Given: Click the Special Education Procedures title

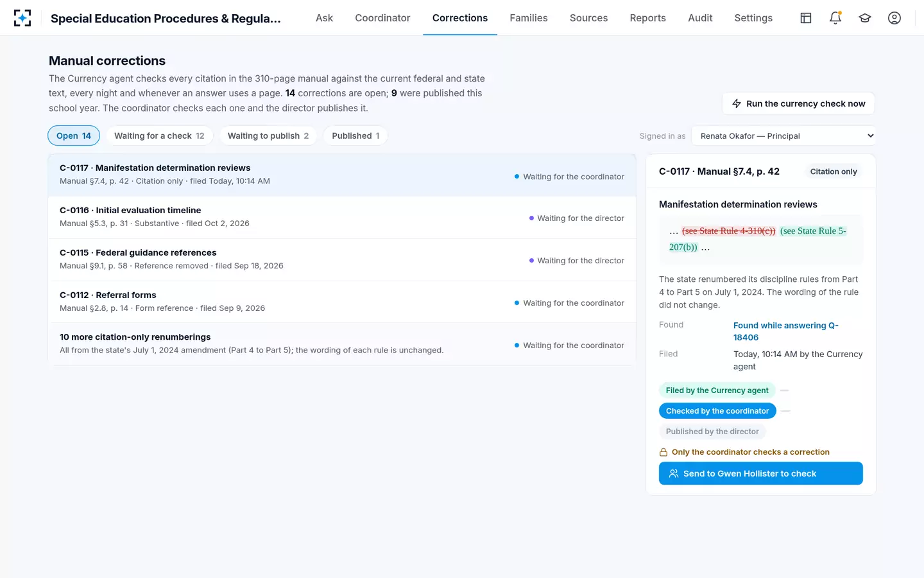Looking at the screenshot, I should (166, 19).
